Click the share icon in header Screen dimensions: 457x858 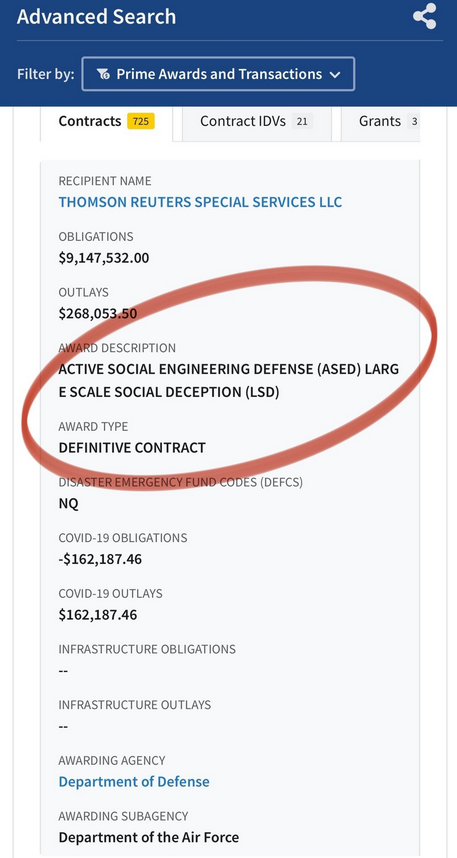[x=425, y=16]
